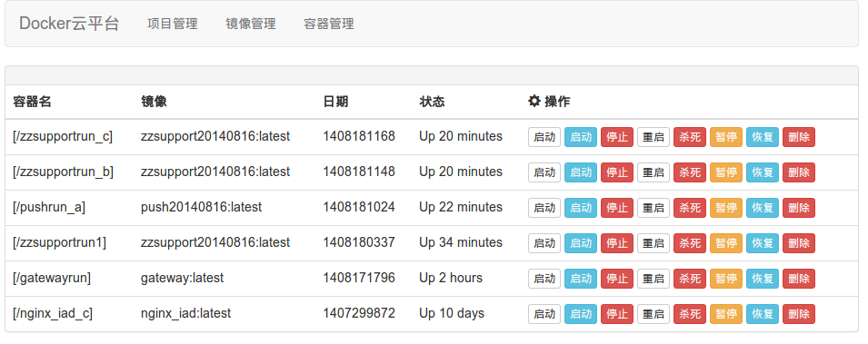Resume /zzsupportrun1 with 恢复 button
The image size is (868, 344).
(x=763, y=243)
